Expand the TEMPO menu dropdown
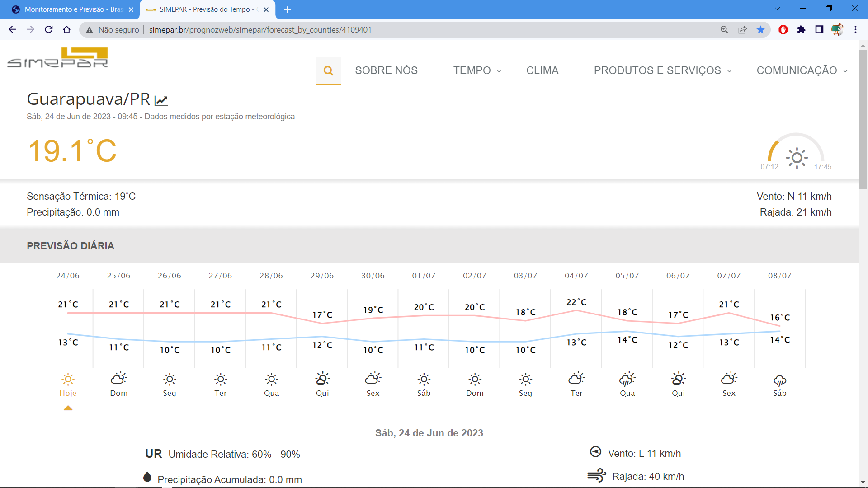 point(477,70)
